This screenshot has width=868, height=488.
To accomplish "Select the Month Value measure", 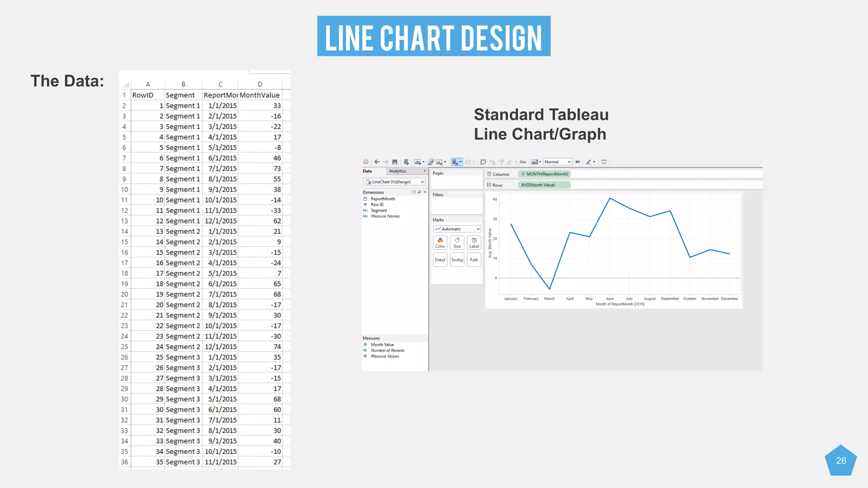I will 382,345.
